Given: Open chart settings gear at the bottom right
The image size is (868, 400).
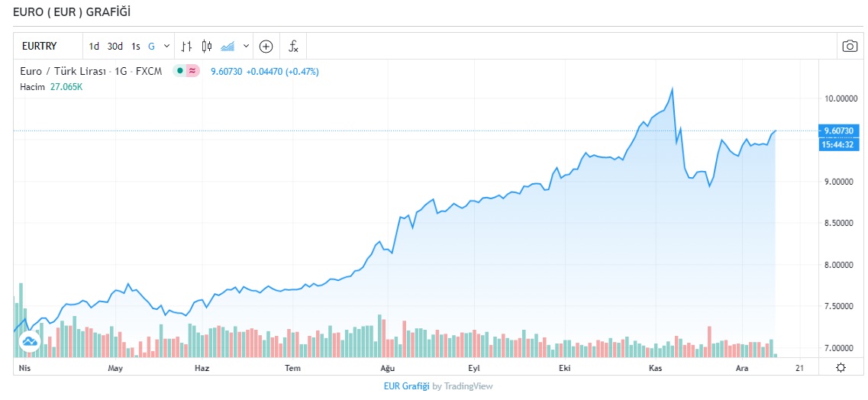Looking at the screenshot, I should 841,368.
